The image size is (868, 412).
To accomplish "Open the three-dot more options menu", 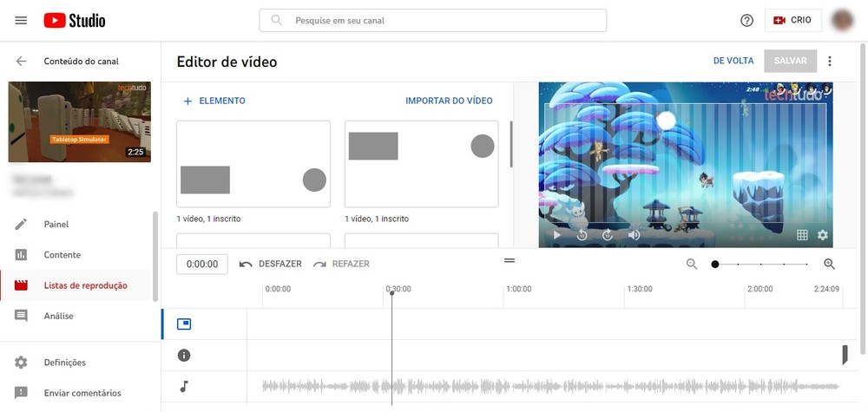I will pyautogui.click(x=829, y=61).
